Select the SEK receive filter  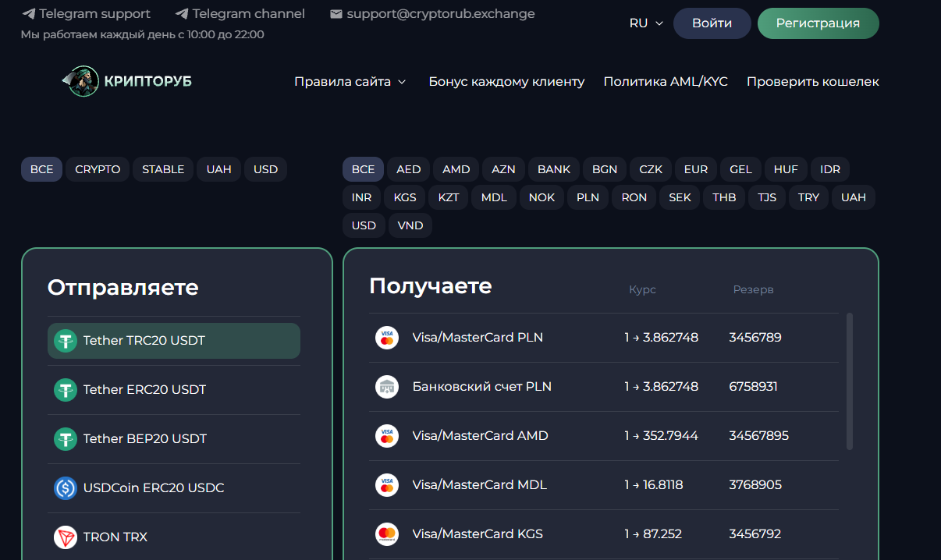(x=680, y=197)
